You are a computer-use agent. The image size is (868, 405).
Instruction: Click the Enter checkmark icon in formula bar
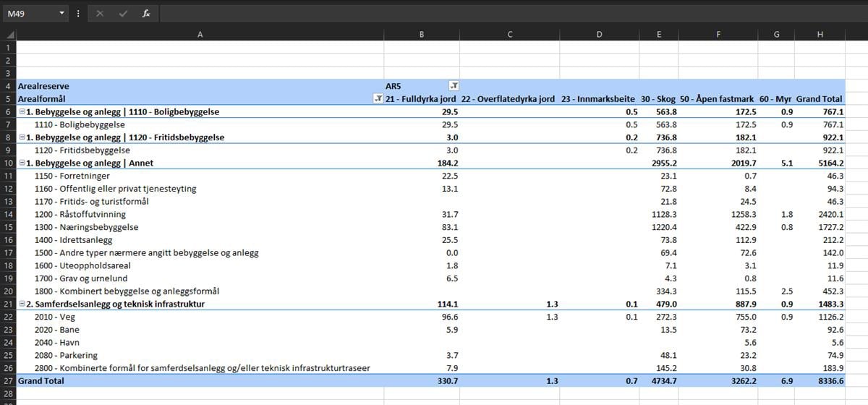(123, 14)
